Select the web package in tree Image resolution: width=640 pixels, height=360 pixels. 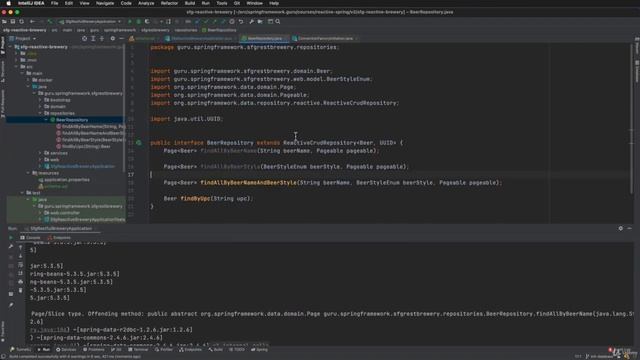click(52, 160)
